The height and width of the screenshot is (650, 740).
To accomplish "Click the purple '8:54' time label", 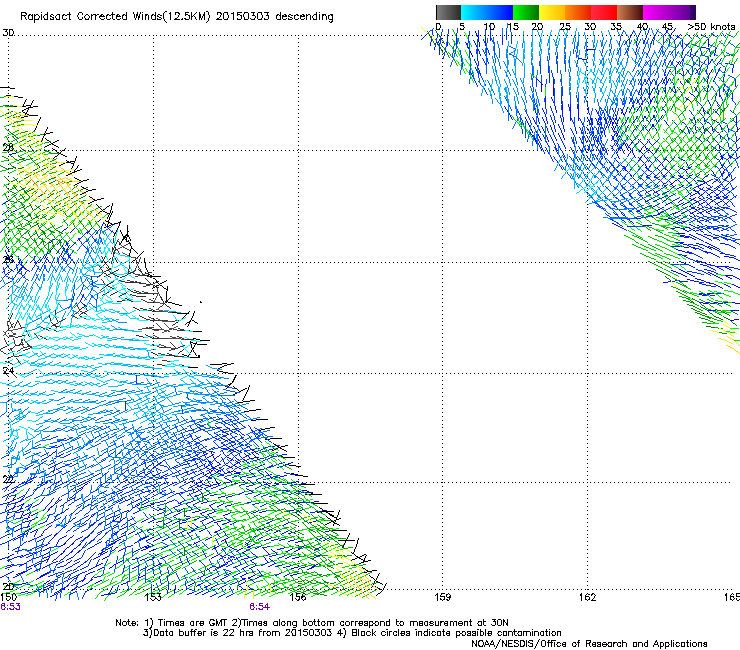I will [260, 607].
